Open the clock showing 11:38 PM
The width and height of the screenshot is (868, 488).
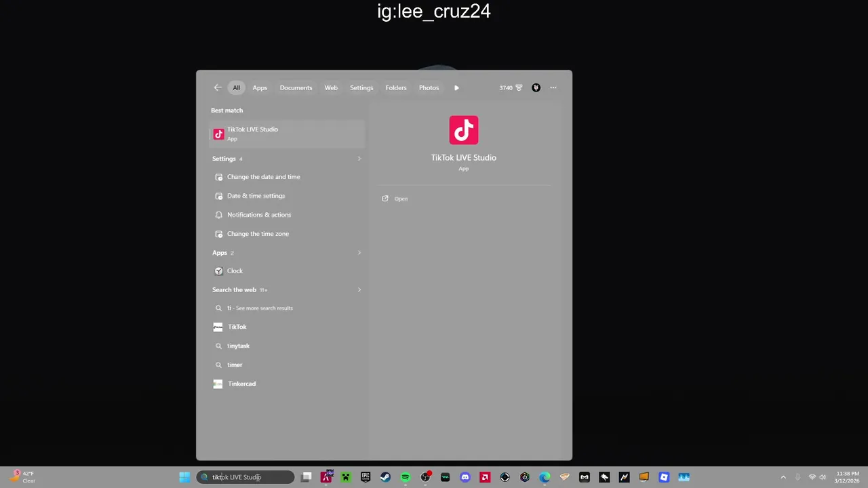[848, 477]
